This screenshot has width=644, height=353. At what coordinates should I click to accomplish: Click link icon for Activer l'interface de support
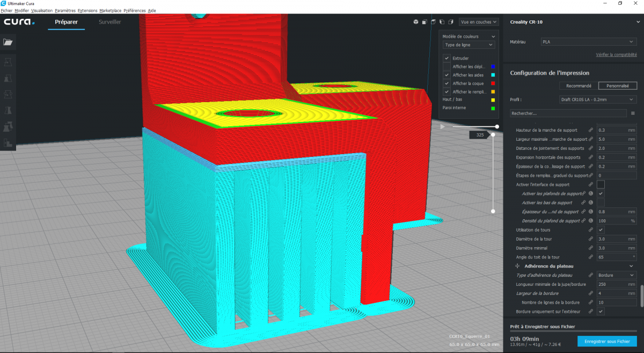click(x=591, y=184)
